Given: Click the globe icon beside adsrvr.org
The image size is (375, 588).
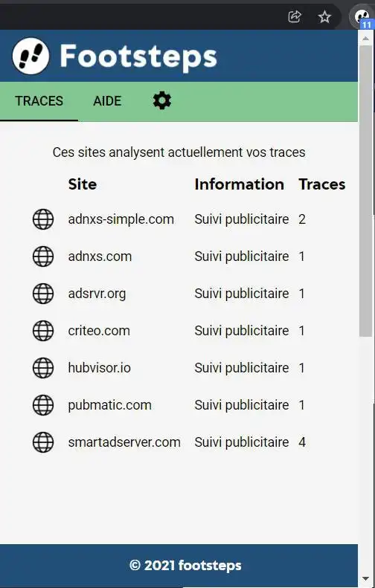Looking at the screenshot, I should [43, 293].
